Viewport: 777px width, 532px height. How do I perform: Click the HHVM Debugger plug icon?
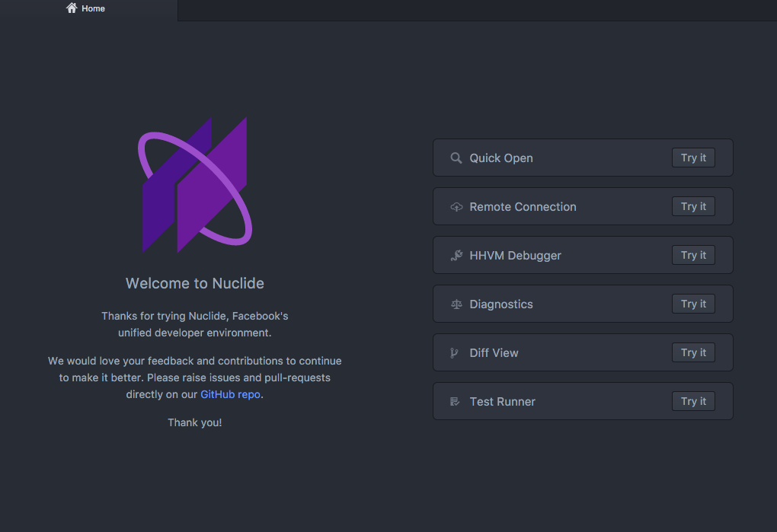tap(456, 256)
